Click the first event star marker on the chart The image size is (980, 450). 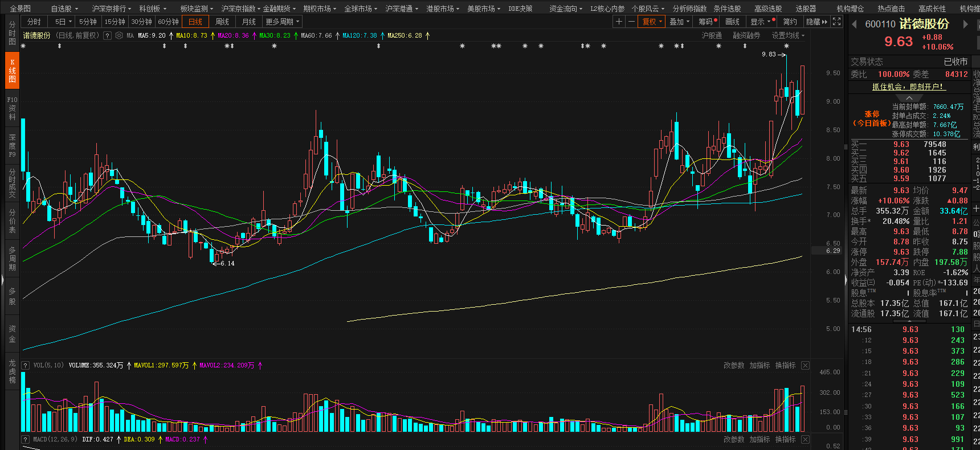click(23, 46)
